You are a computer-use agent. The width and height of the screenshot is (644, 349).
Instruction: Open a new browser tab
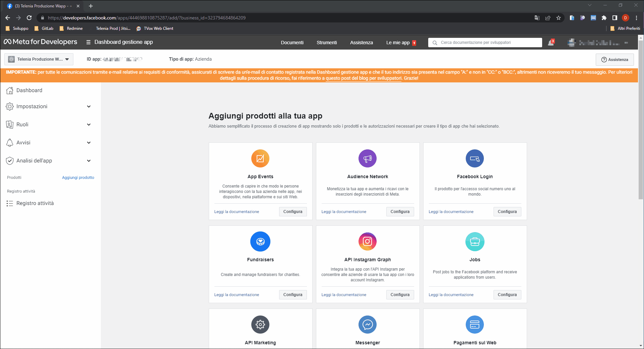click(91, 6)
